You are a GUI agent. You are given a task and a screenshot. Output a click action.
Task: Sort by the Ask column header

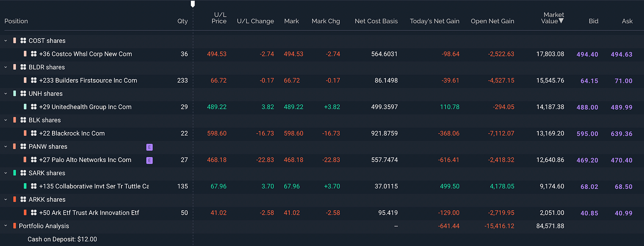click(627, 21)
